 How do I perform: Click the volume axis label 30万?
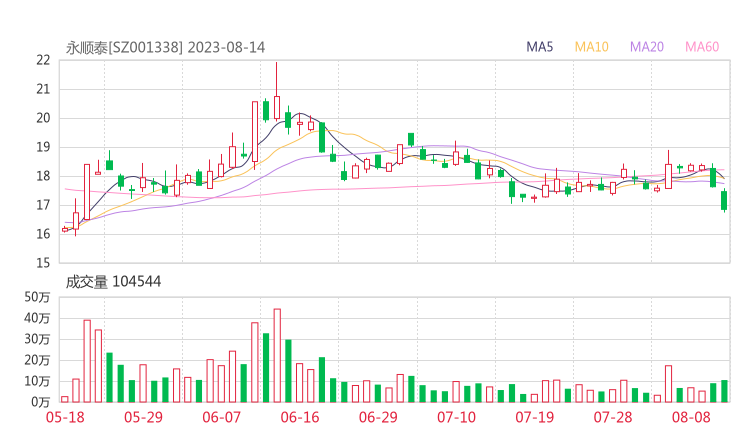coord(37,339)
